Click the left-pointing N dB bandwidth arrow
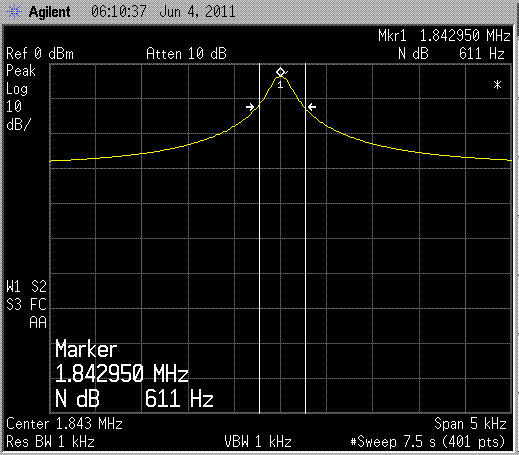The image size is (519, 455). pos(312,107)
